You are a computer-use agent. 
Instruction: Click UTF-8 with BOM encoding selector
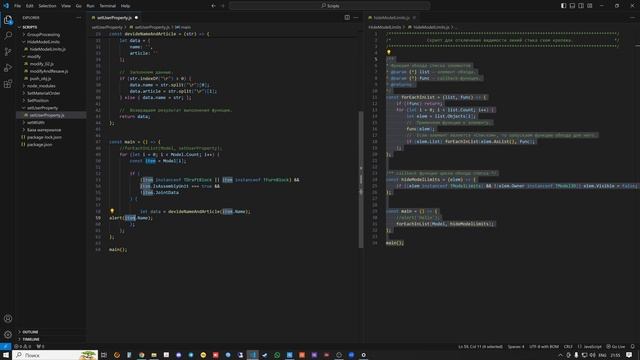point(544,346)
